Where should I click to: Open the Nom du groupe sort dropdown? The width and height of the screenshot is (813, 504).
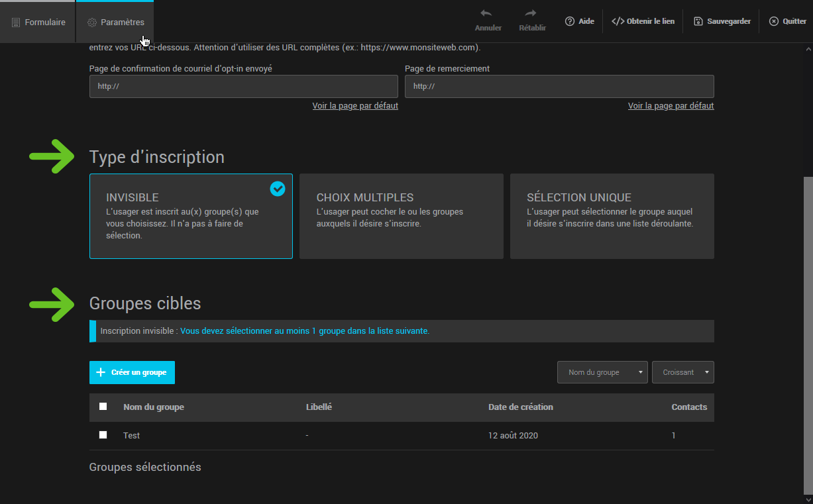(602, 372)
